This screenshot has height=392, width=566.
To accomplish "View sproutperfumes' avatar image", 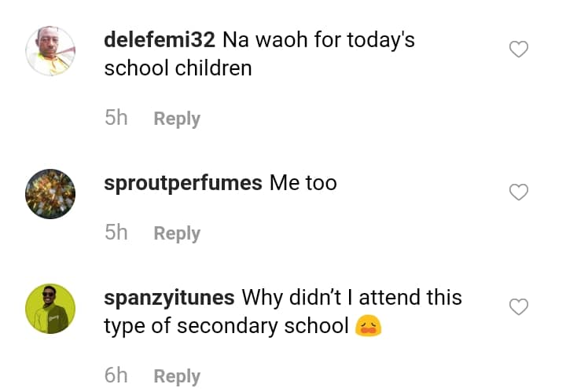I will (x=50, y=194).
